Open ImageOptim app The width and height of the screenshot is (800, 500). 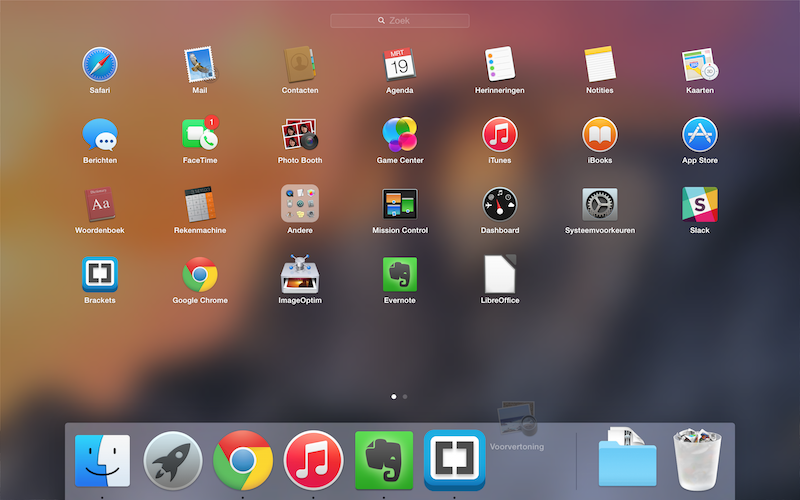pyautogui.click(x=299, y=274)
